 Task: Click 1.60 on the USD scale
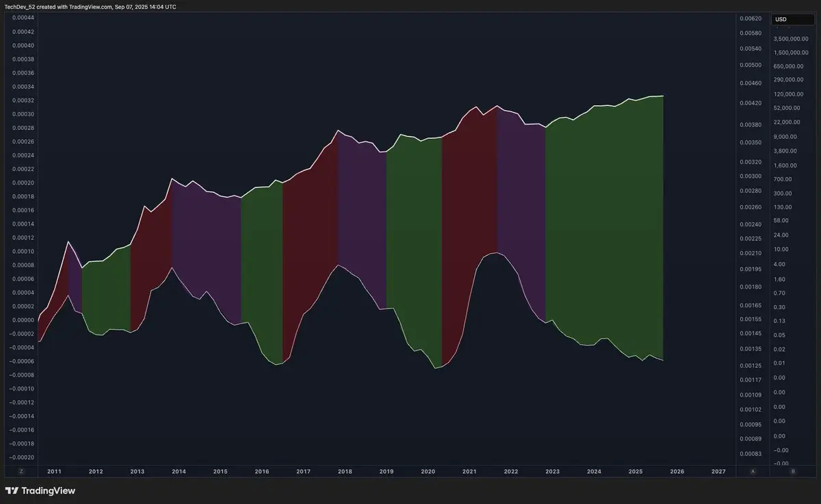780,279
